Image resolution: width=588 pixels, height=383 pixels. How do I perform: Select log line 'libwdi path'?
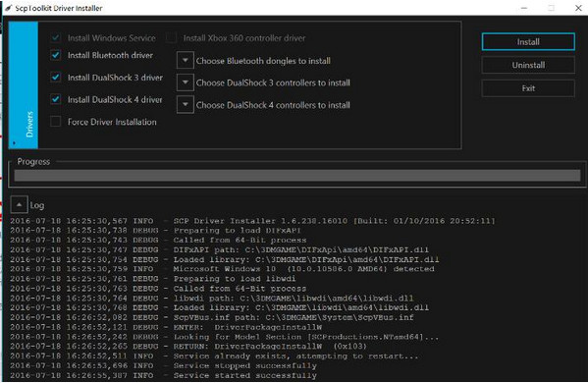click(x=212, y=299)
